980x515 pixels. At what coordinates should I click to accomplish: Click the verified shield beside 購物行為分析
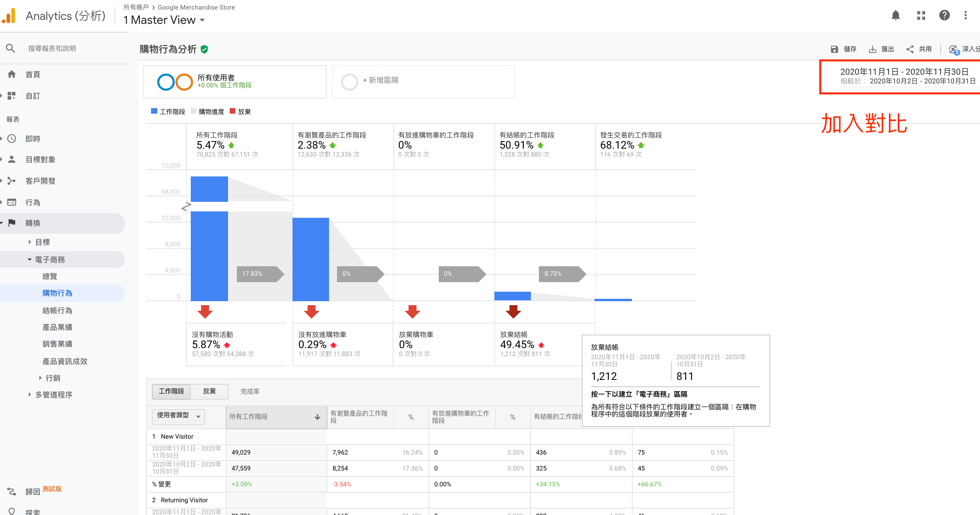click(204, 49)
